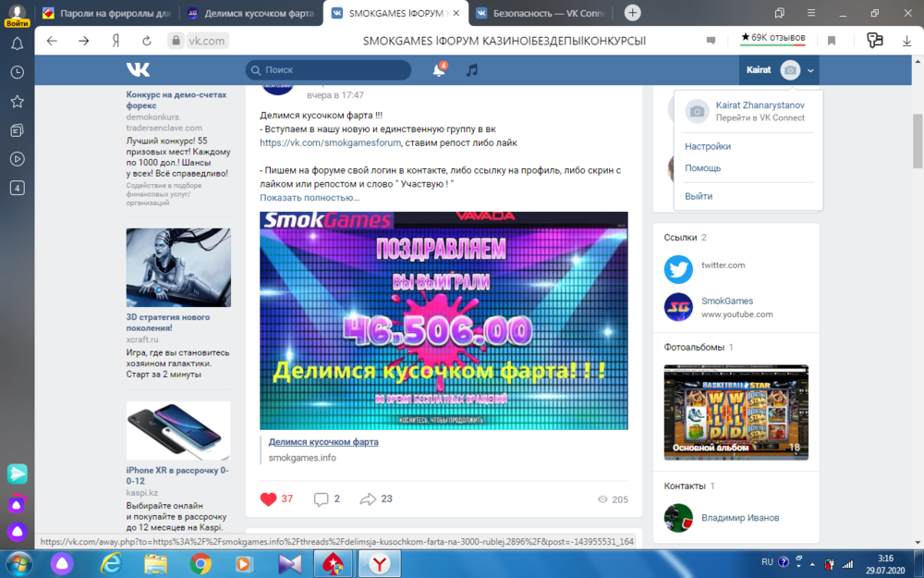The width and height of the screenshot is (924, 578).
Task: Go back with the browser back arrow
Action: pos(52,41)
